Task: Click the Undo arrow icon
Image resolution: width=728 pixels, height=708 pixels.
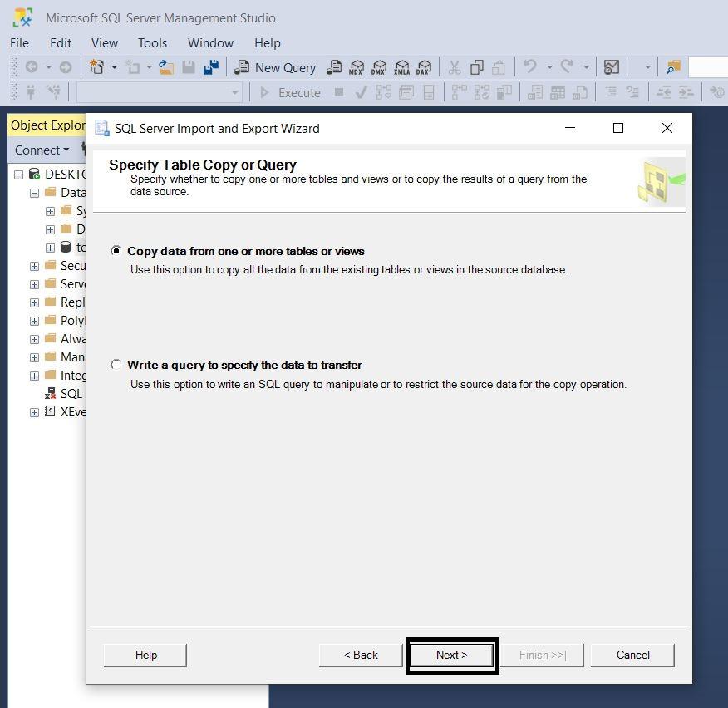Action: coord(529,66)
